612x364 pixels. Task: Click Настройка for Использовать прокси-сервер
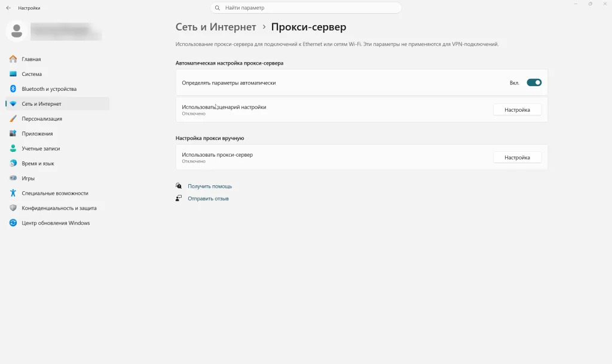coord(517,157)
